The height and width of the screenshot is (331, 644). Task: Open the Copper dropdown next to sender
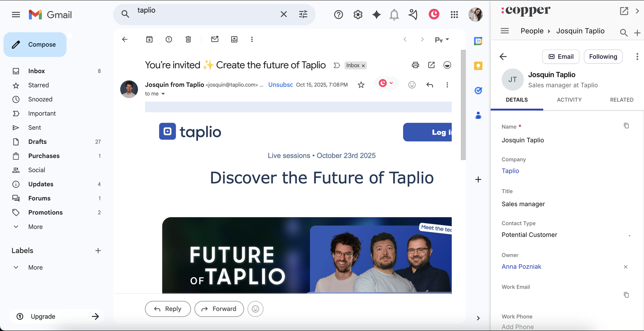(x=391, y=83)
